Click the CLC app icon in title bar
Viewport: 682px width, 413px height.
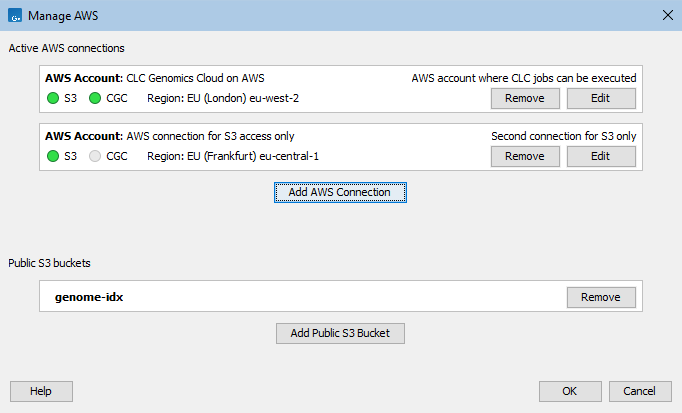pos(15,15)
